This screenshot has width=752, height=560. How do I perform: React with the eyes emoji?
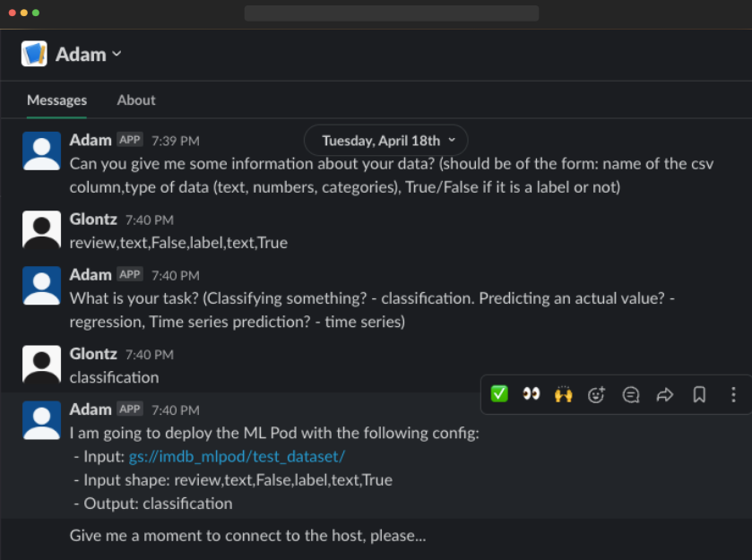coord(532,394)
